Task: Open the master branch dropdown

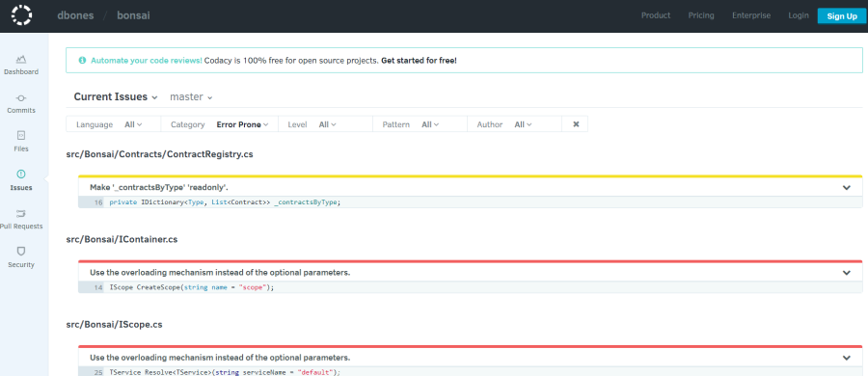Action: pos(191,97)
